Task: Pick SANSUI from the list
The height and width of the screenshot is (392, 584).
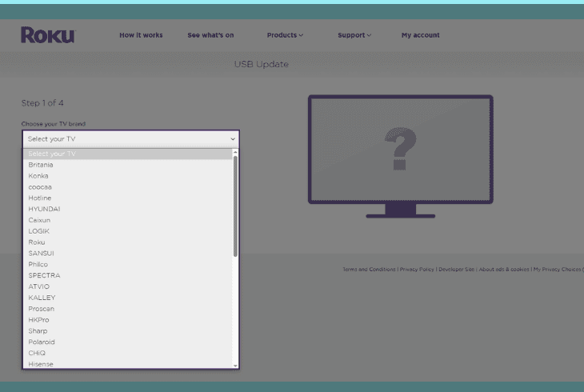Action: coord(128,254)
